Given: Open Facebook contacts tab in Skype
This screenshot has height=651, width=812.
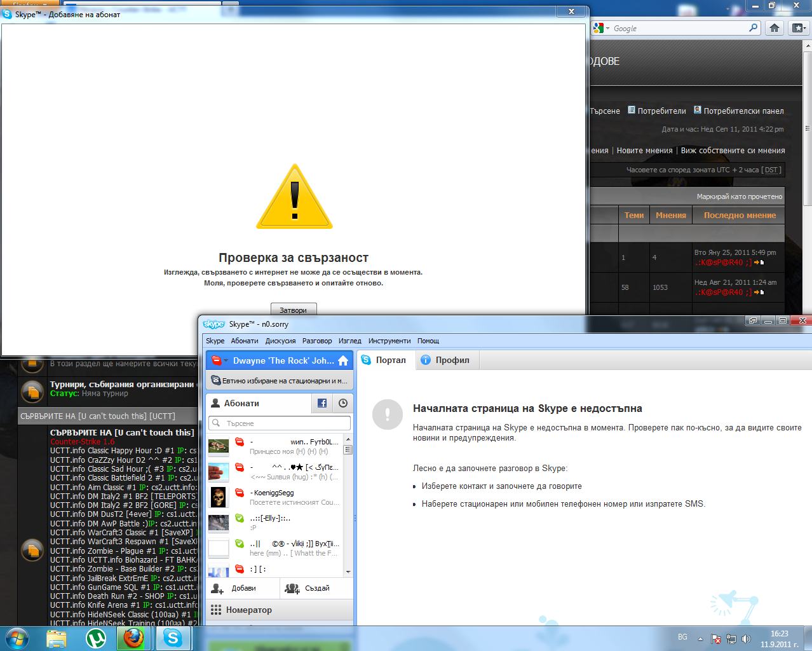Looking at the screenshot, I should 322,403.
